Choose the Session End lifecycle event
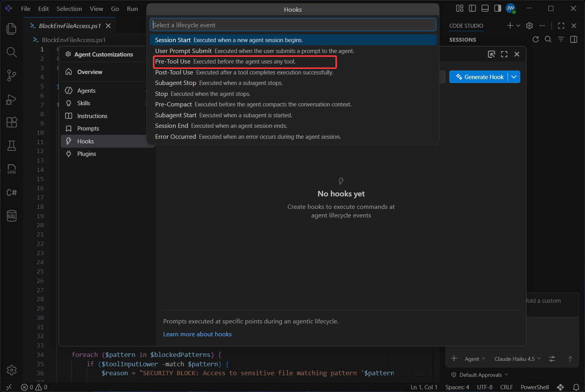The width and height of the screenshot is (585, 392). [293, 126]
